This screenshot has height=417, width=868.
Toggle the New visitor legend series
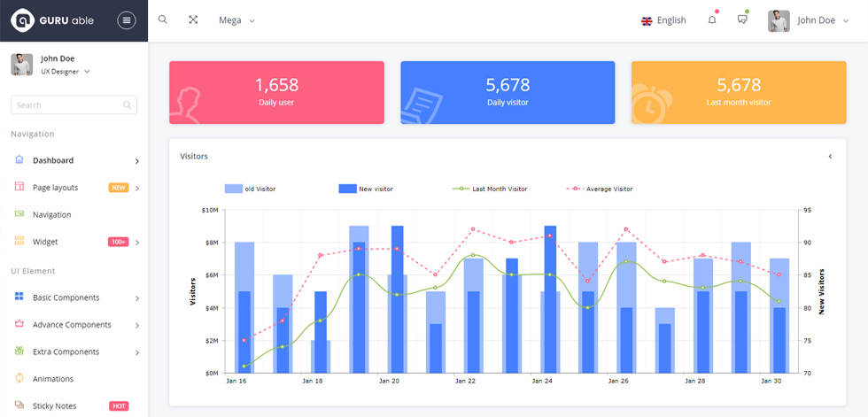[x=366, y=189]
